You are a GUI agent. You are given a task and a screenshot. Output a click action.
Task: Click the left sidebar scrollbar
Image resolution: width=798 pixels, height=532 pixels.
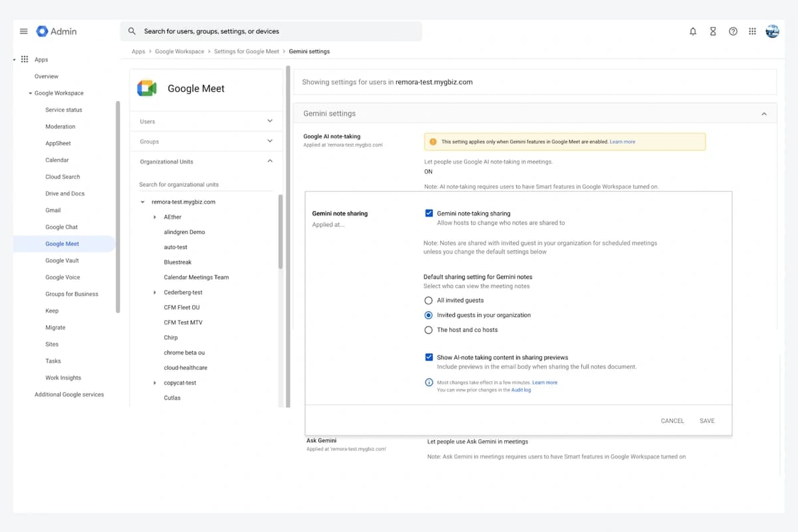118,206
